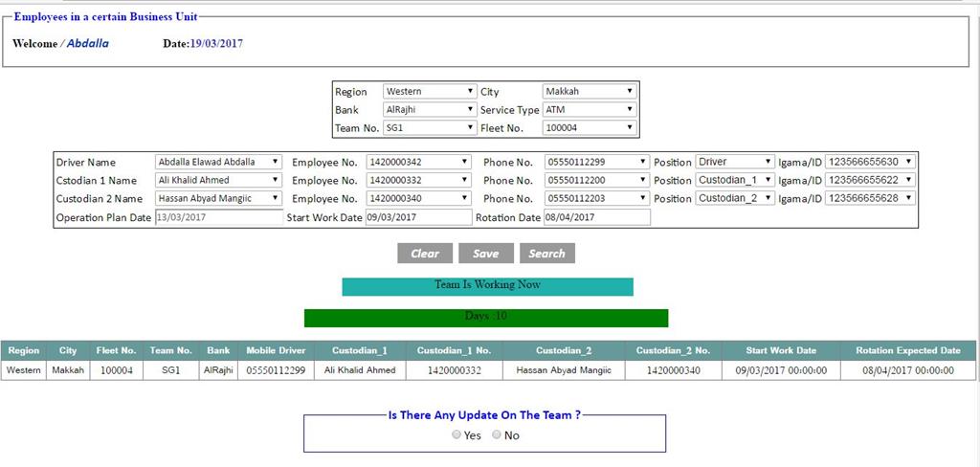Click table cell 100004
Image resolution: width=980 pixels, height=467 pixels.
click(x=116, y=370)
